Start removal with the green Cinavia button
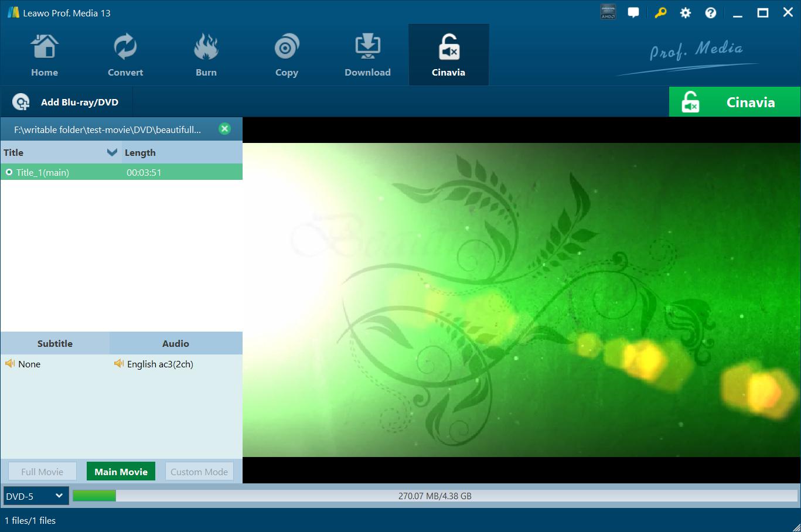 pos(735,102)
